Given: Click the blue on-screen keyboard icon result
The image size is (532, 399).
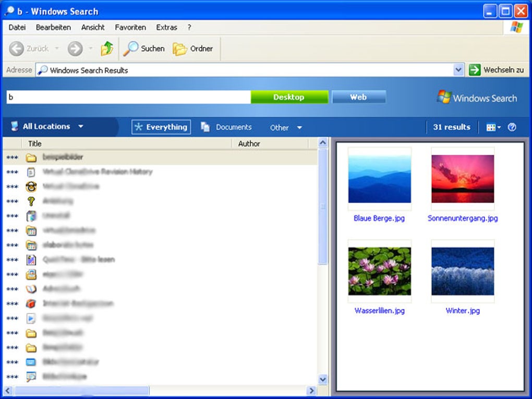Looking at the screenshot, I should click(31, 362).
